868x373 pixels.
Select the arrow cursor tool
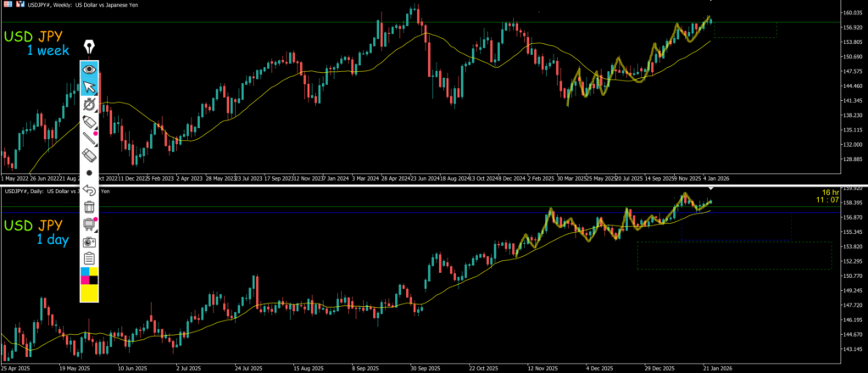click(x=89, y=87)
